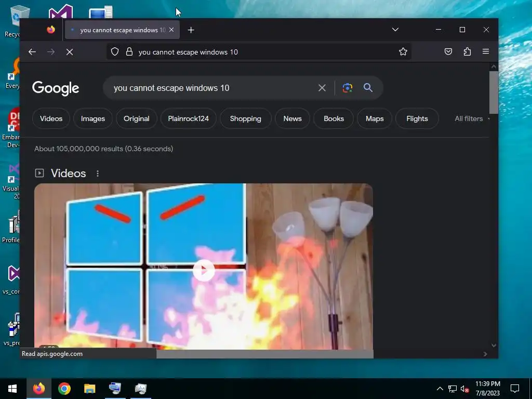Close the 'you cannot escape windows 10' tab
The height and width of the screenshot is (399, 532).
click(x=171, y=30)
